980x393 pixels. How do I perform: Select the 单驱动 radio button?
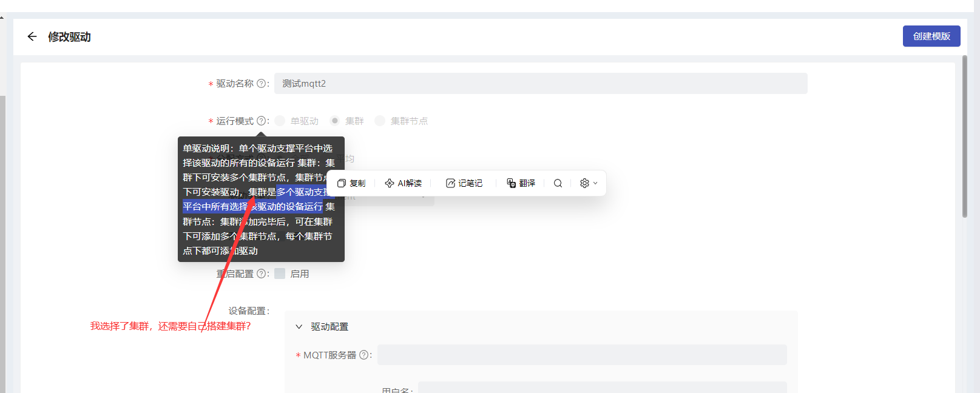coord(280,121)
